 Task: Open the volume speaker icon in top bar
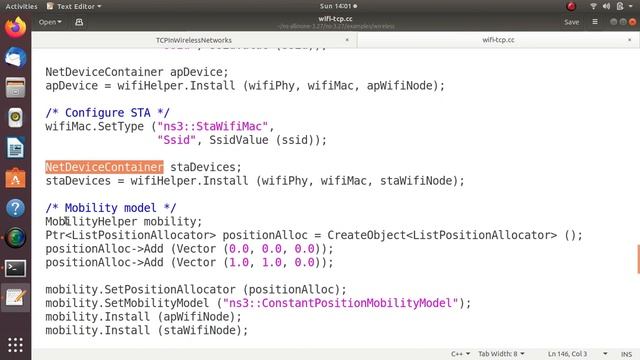click(x=607, y=6)
